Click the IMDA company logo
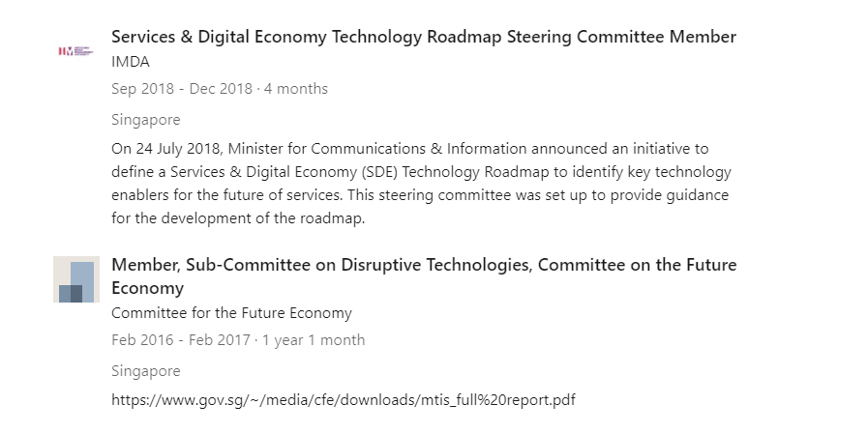Screen dimensions: 868x434 [76, 51]
